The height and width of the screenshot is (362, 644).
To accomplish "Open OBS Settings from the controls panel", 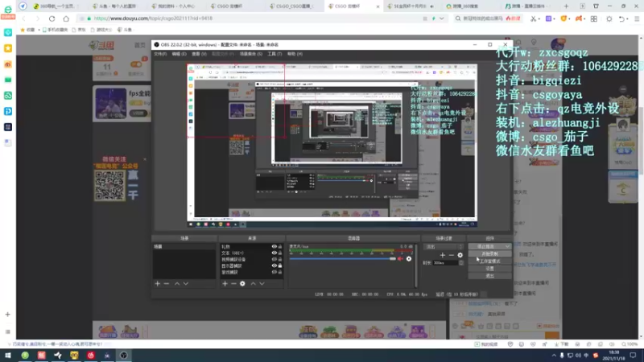I will tap(489, 269).
